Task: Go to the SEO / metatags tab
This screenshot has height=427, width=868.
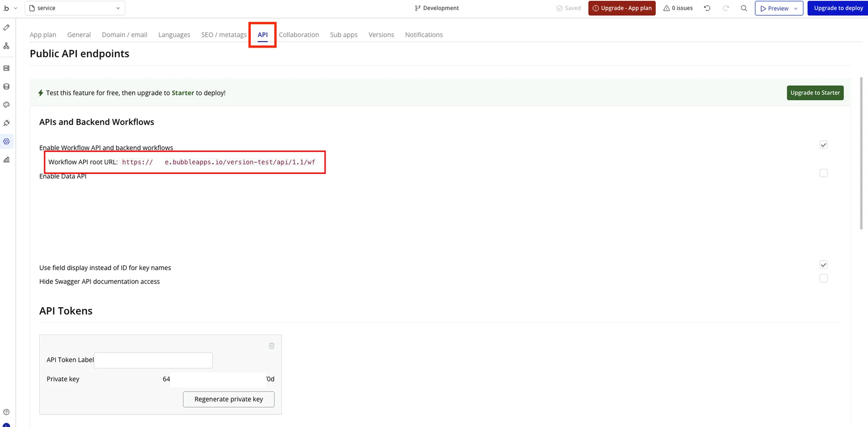Action: 224,35
